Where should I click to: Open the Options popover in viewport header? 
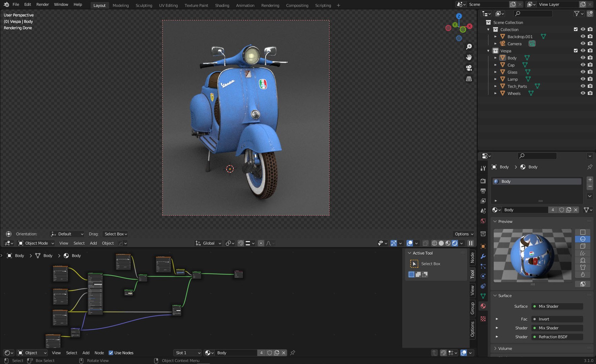(x=464, y=234)
